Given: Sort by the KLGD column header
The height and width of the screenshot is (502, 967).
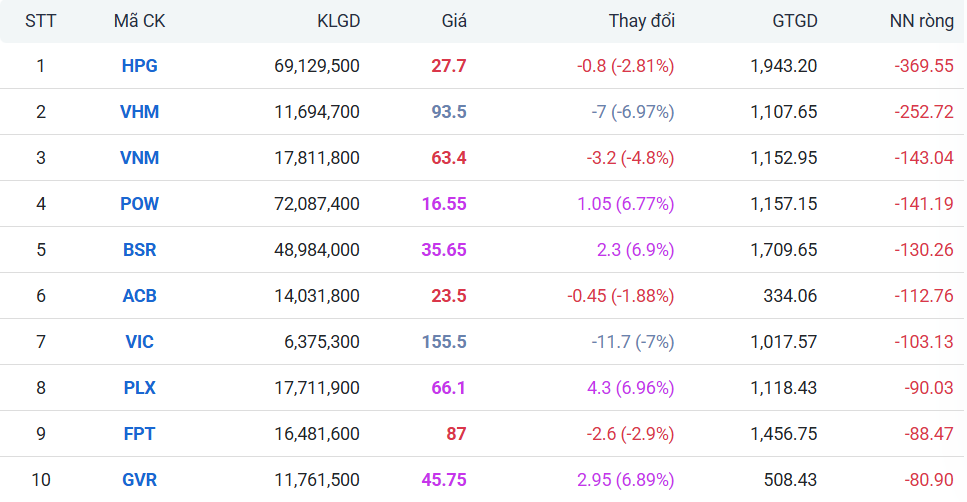Looking at the screenshot, I should (x=338, y=21).
